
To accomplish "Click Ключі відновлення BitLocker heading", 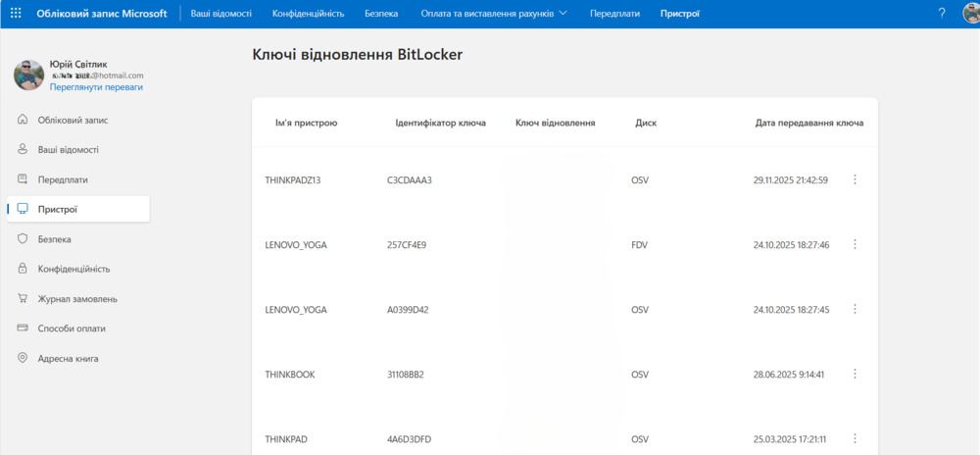I will click(x=358, y=54).
